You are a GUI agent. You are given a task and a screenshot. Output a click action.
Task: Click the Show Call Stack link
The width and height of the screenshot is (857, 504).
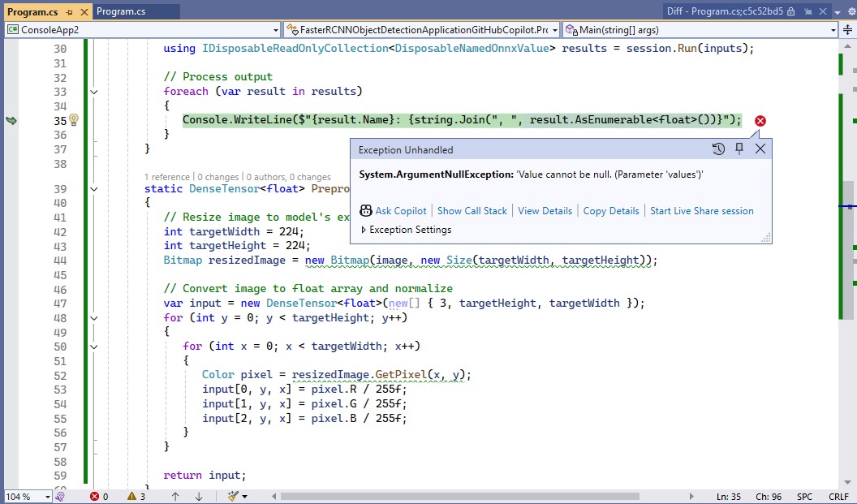472,211
